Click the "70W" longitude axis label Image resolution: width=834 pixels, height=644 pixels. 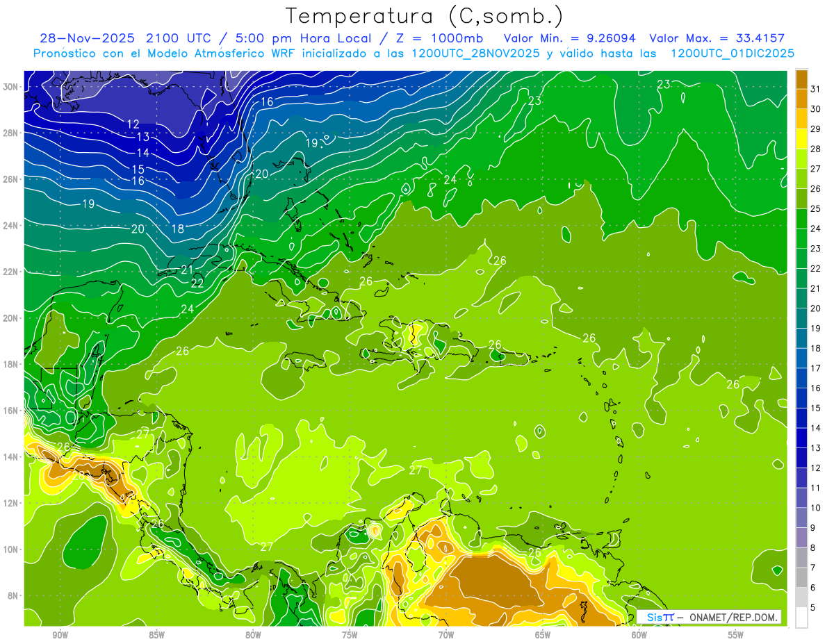(446, 636)
